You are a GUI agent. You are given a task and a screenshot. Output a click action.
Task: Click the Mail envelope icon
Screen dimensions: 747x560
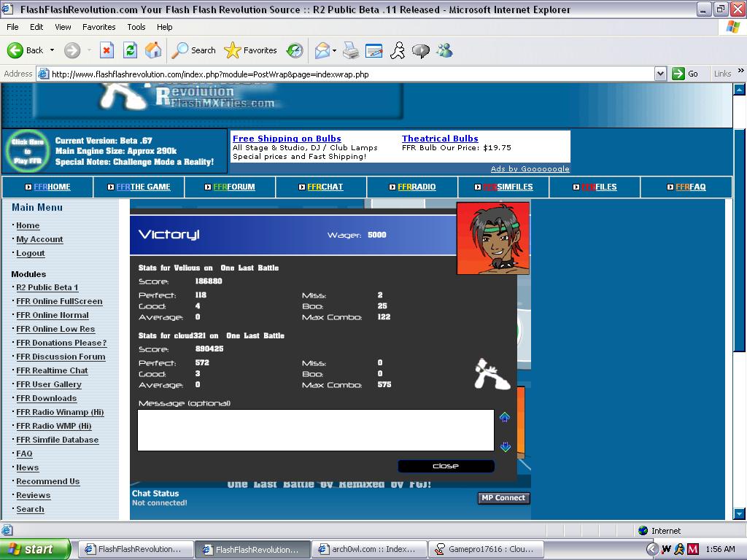coord(322,50)
